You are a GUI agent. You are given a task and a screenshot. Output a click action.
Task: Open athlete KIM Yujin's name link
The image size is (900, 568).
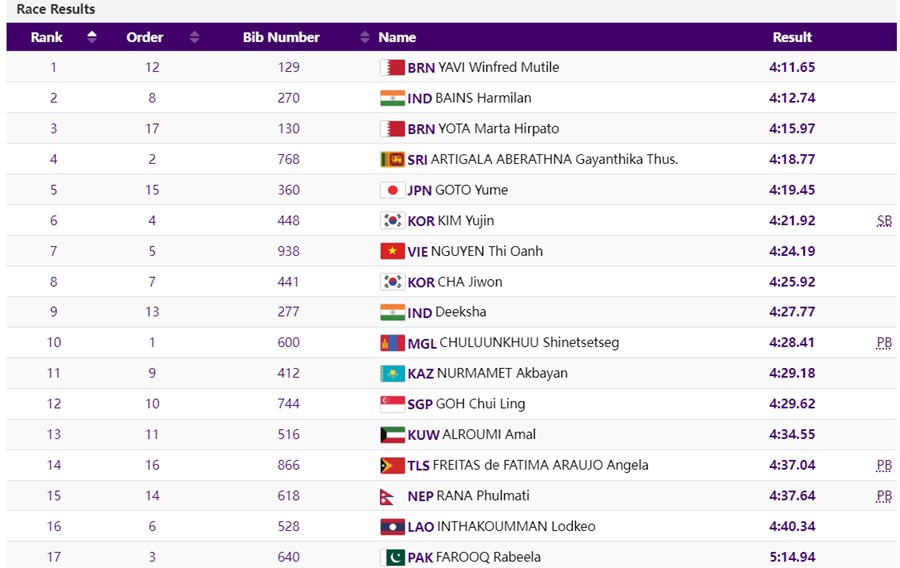point(465,221)
